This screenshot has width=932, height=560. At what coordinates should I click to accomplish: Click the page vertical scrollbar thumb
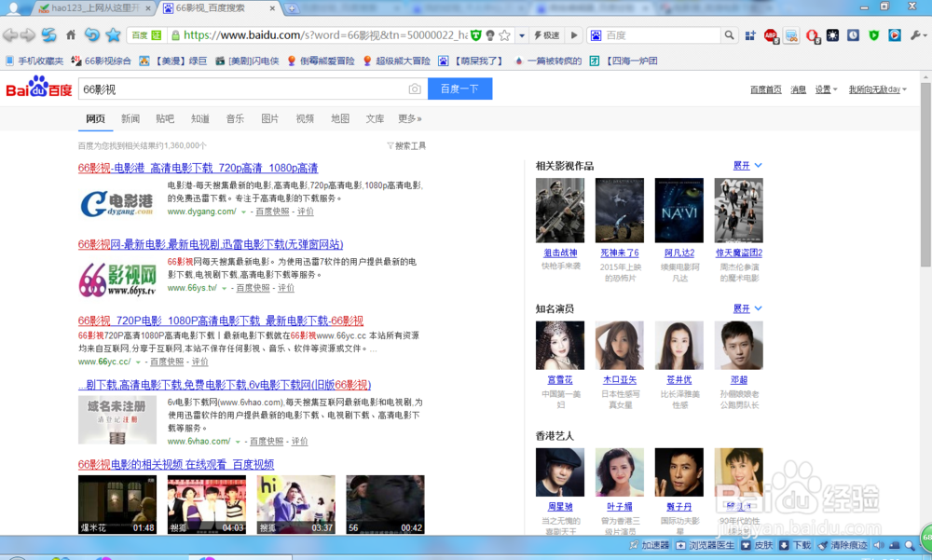[x=925, y=174]
